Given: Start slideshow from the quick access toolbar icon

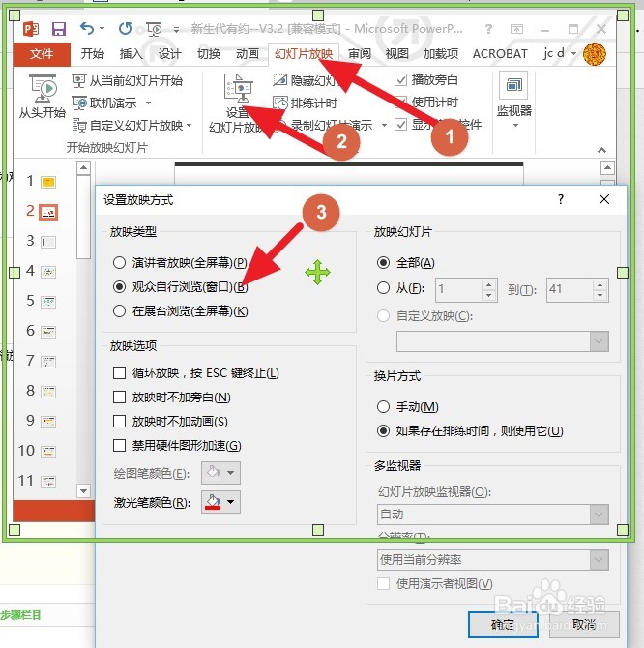Looking at the screenshot, I should click(154, 29).
